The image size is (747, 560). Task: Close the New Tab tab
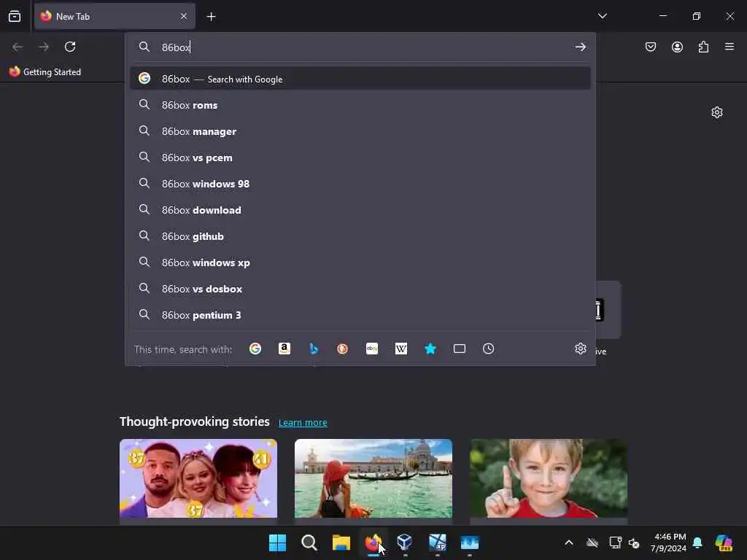184,16
